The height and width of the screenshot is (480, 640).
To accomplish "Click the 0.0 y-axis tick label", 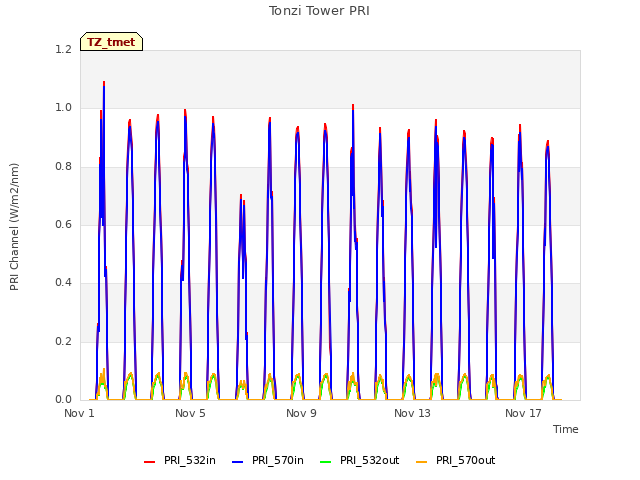I will [63, 400].
